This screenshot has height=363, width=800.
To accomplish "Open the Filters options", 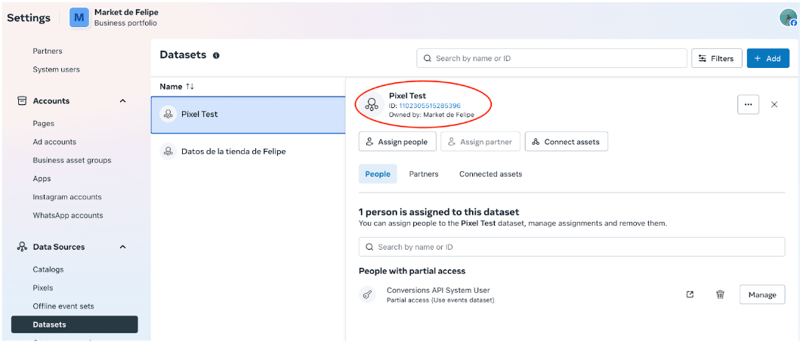I will [716, 58].
